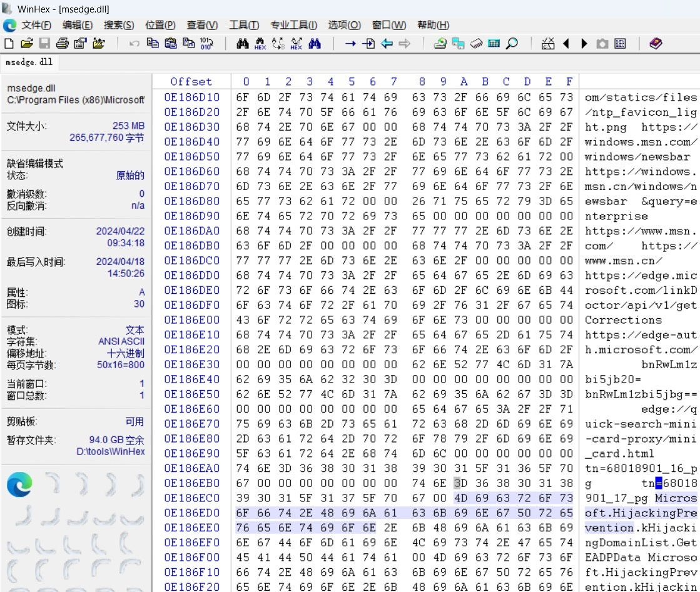Click the Print icon in toolbar
Viewport: 700px width, 592px height.
(63, 44)
